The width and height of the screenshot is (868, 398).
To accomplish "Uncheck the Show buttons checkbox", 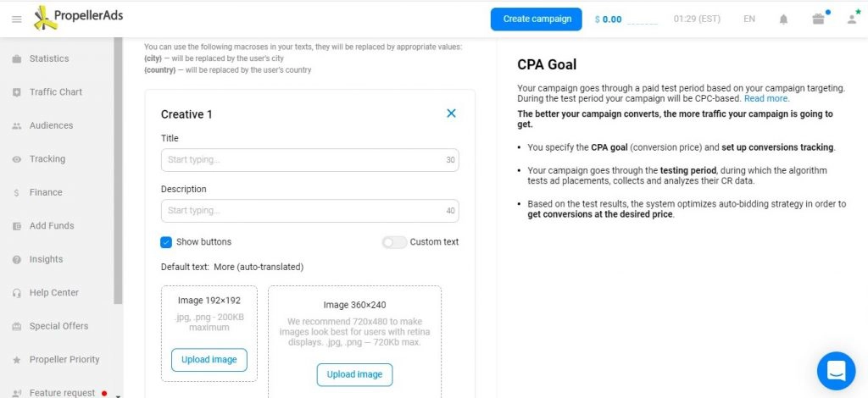I will tap(166, 242).
